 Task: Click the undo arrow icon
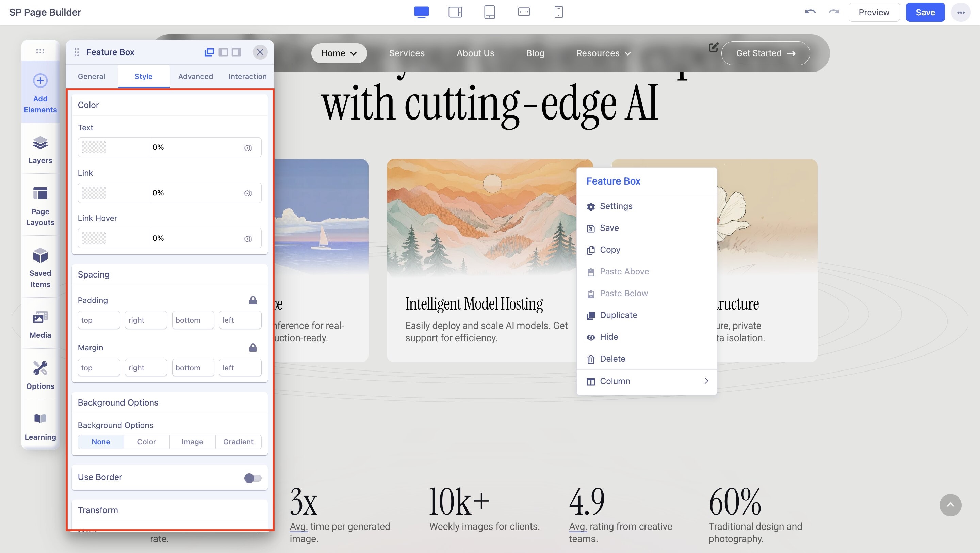810,12
